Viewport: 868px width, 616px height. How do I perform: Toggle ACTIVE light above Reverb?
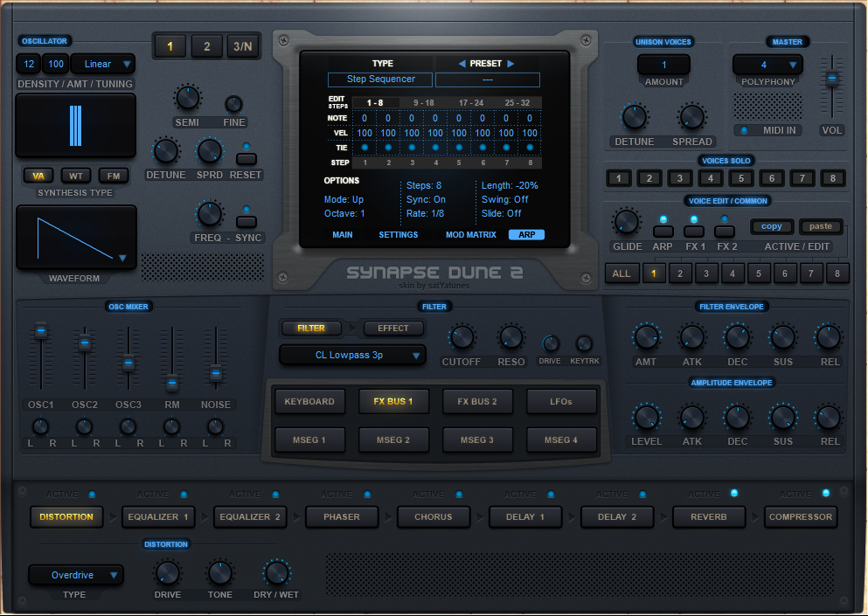coord(734,493)
